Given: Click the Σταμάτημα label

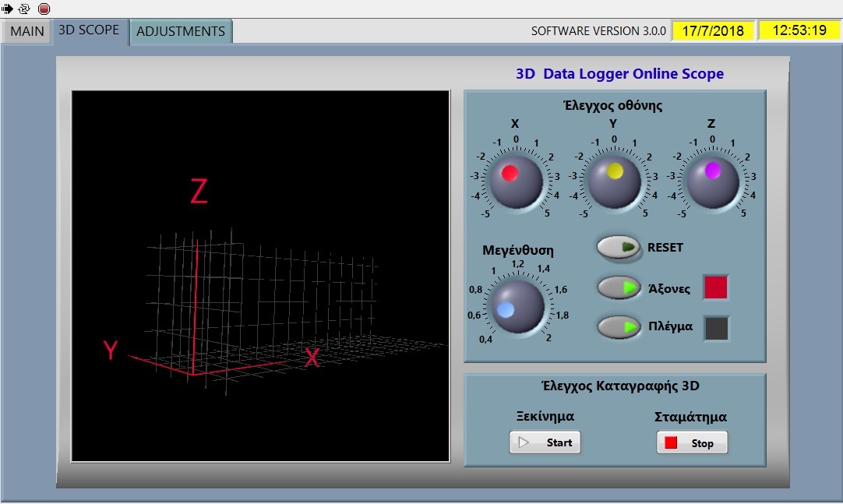Looking at the screenshot, I should point(691,417).
